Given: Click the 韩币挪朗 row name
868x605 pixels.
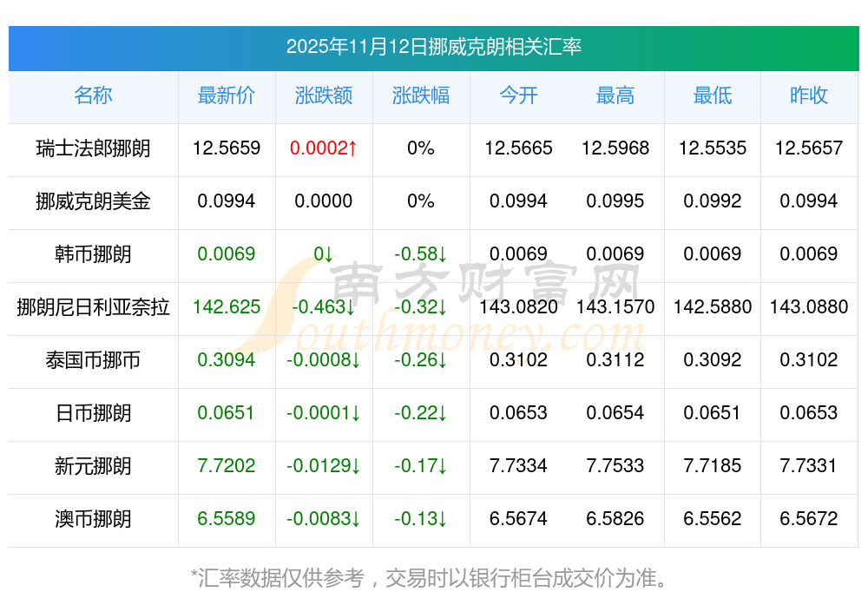Looking at the screenshot, I should pyautogui.click(x=93, y=254).
